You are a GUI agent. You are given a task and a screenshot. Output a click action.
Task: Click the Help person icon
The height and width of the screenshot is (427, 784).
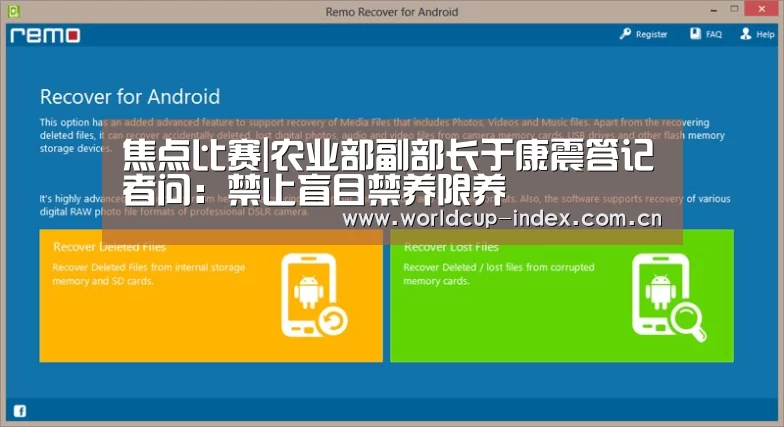(x=746, y=34)
